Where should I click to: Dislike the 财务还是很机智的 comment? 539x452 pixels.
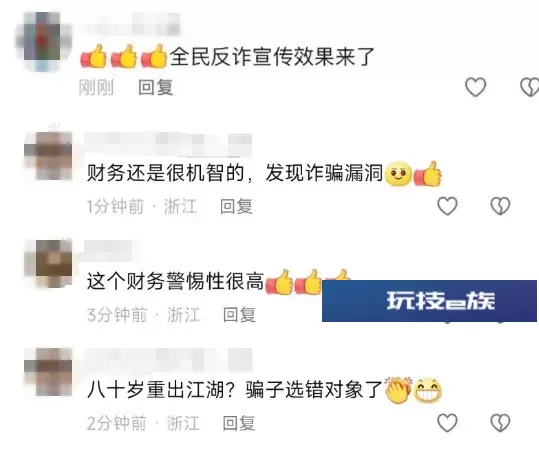[x=500, y=206]
